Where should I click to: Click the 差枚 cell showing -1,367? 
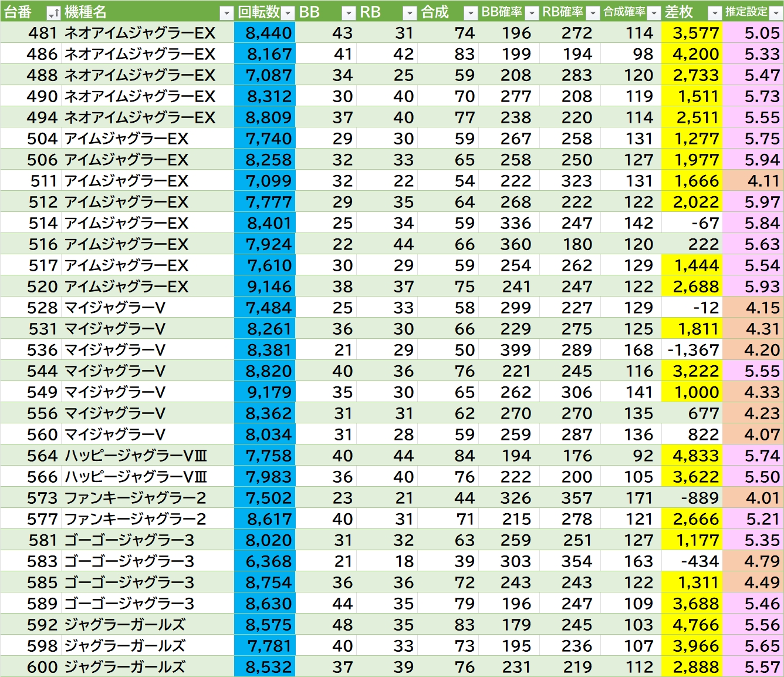point(691,350)
